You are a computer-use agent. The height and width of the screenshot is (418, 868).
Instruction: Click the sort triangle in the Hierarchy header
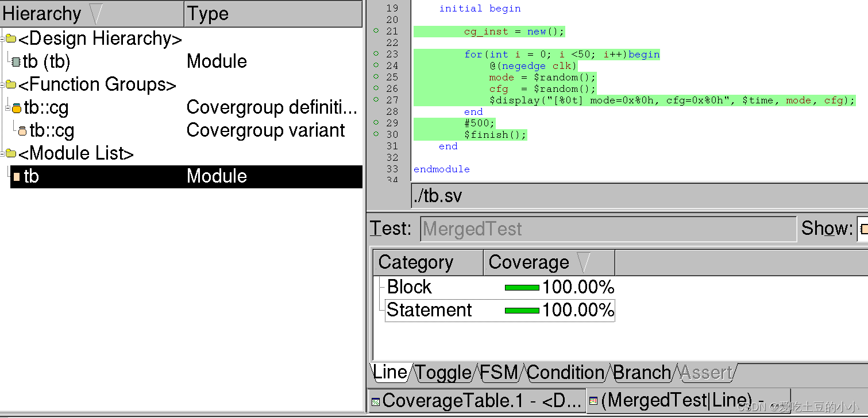point(96,13)
